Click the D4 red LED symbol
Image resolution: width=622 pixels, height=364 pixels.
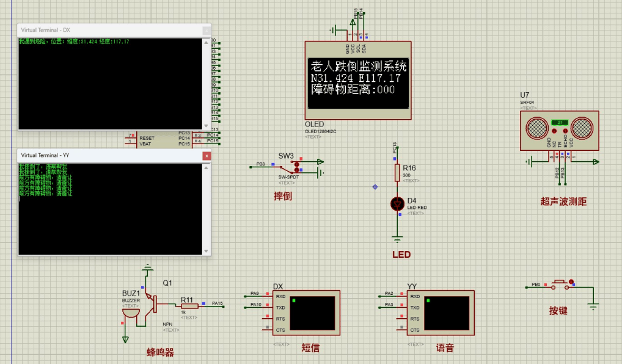click(x=397, y=204)
